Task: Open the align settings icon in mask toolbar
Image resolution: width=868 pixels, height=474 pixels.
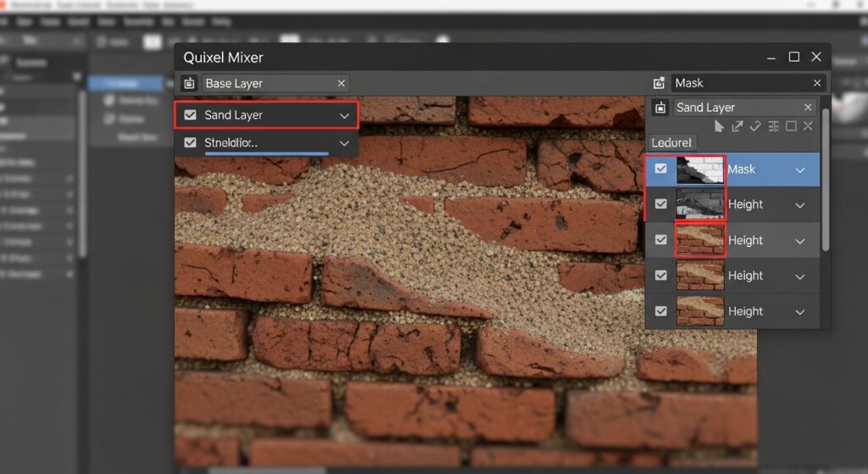Action: [x=773, y=126]
